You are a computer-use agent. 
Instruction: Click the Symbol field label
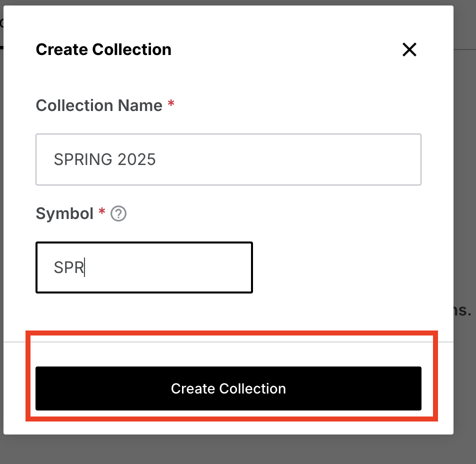point(64,213)
